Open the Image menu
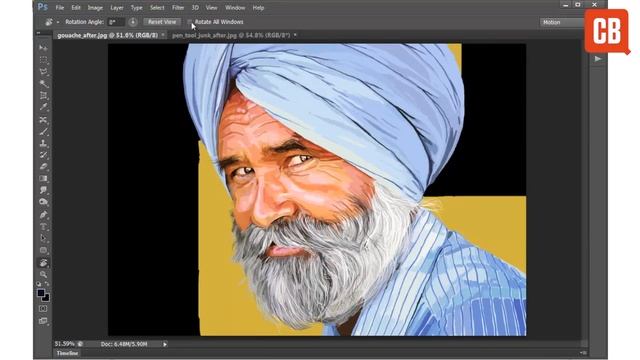 [x=95, y=8]
